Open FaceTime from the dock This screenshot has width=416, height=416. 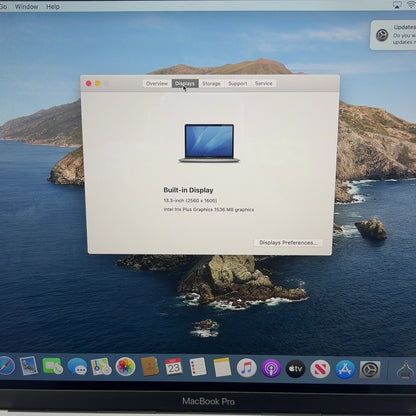[53, 366]
